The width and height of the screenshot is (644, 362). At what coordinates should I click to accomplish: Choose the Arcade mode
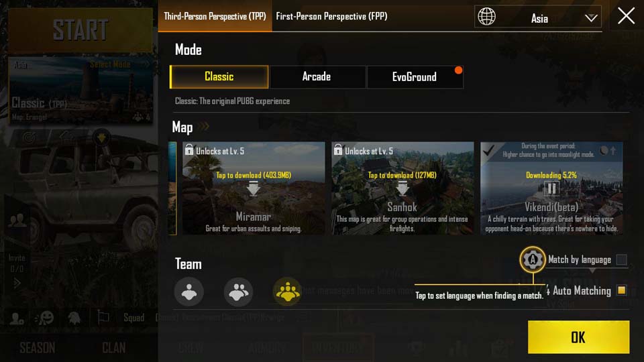click(317, 76)
